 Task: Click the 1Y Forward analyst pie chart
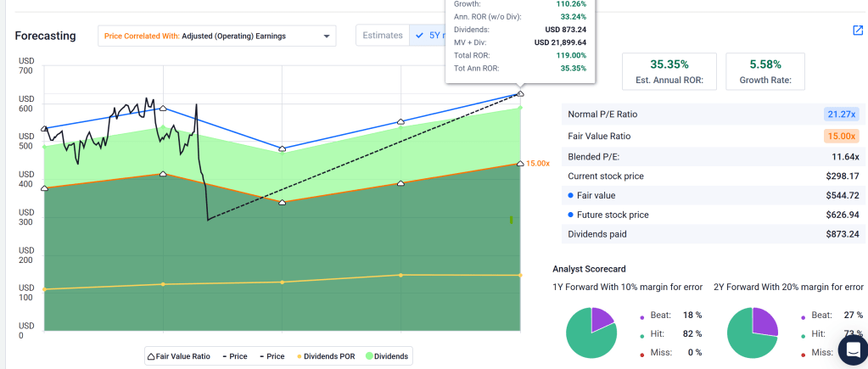591,331
